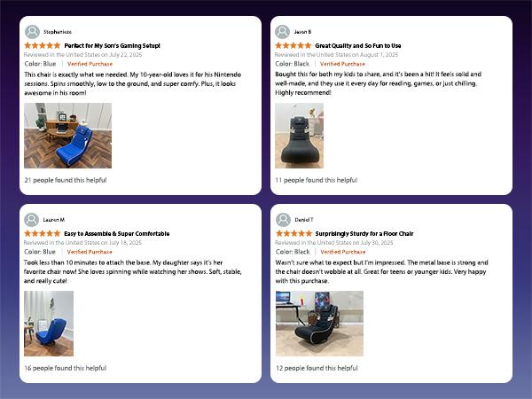Click the star rating on Jason B's review
532x399 pixels.
tap(293, 45)
